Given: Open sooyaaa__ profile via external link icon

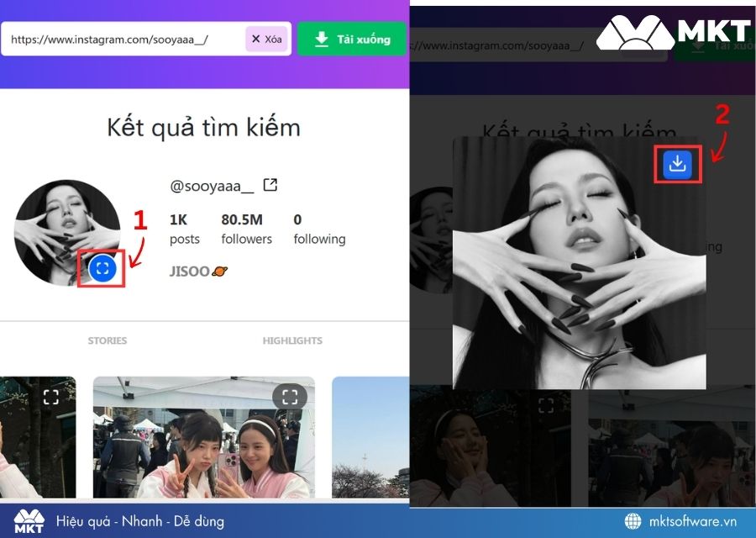Looking at the screenshot, I should pos(269,184).
